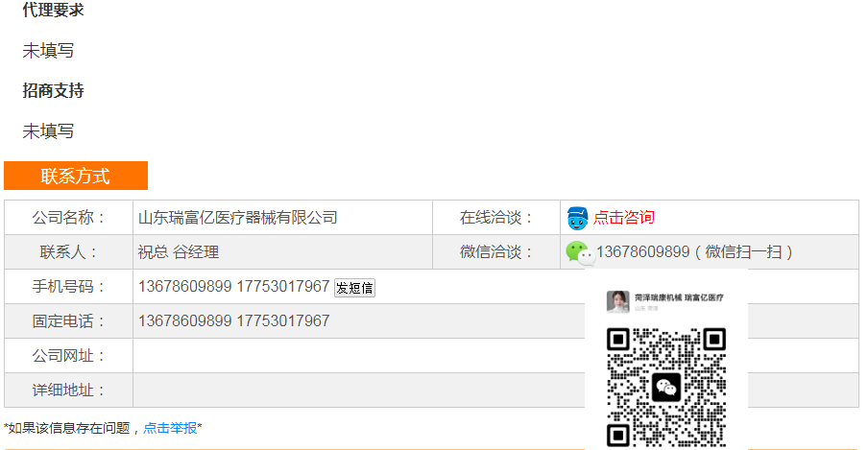Screen dimensions: 868x450
Task: Open the 点击咨询 online chat link
Action: 624,218
